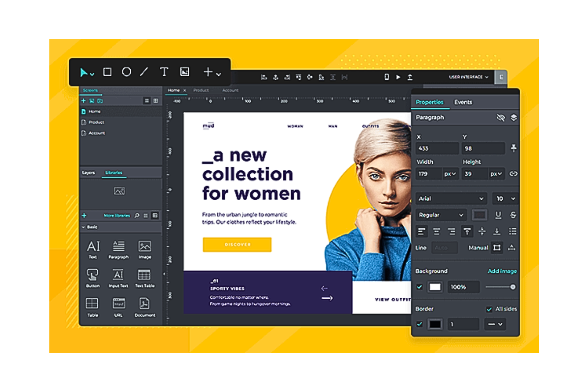Image resolution: width=588 pixels, height=392 pixels.
Task: Toggle the All sides border checkbox
Action: [489, 309]
